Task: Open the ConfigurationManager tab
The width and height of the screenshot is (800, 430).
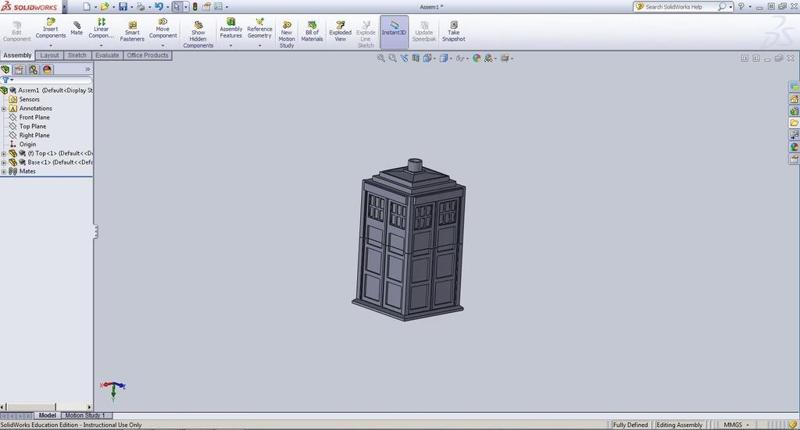Action: [33, 69]
